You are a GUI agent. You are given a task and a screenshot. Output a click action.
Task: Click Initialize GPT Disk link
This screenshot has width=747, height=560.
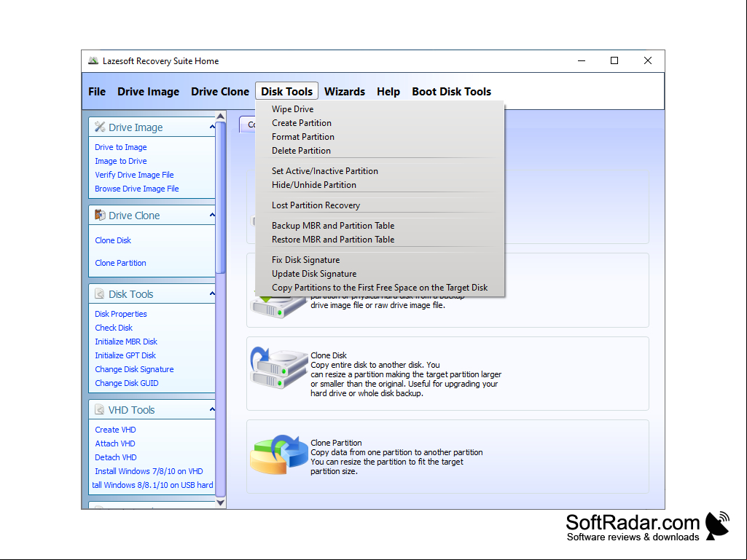pyautogui.click(x=125, y=355)
